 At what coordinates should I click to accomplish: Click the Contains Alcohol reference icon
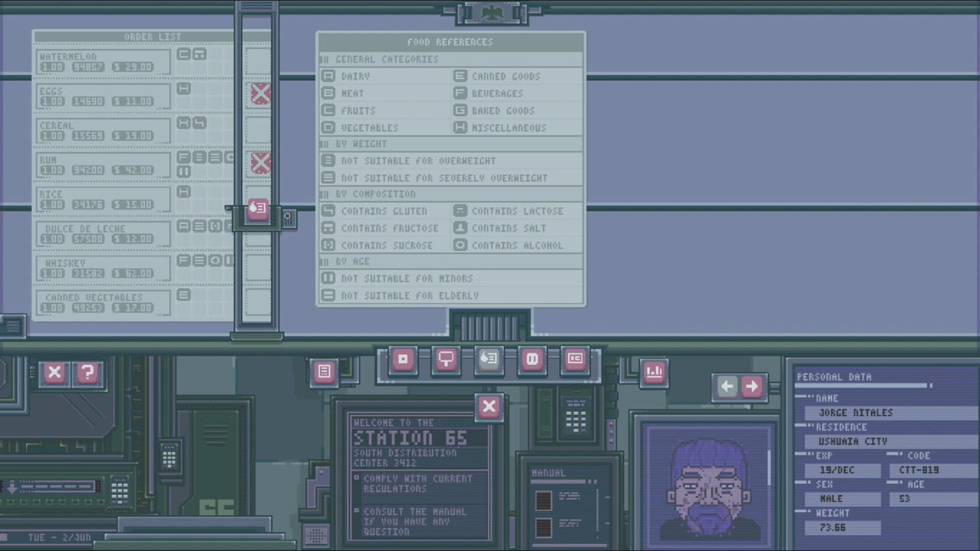tap(460, 245)
